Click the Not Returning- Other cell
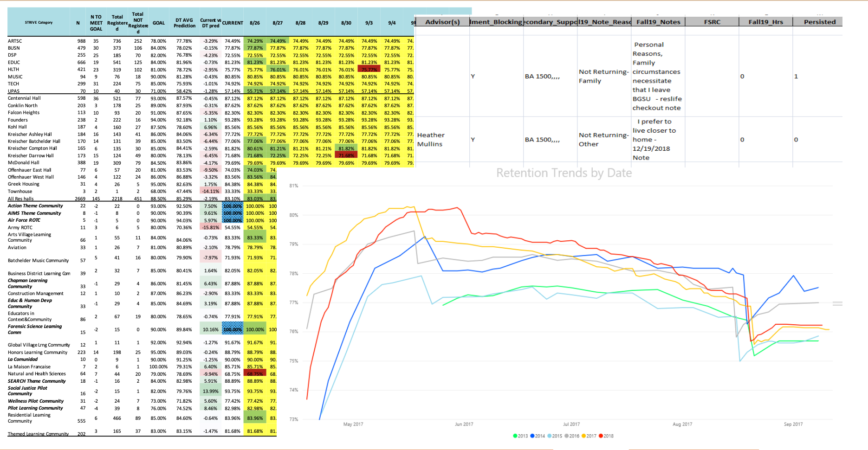868x450 pixels. coord(603,139)
